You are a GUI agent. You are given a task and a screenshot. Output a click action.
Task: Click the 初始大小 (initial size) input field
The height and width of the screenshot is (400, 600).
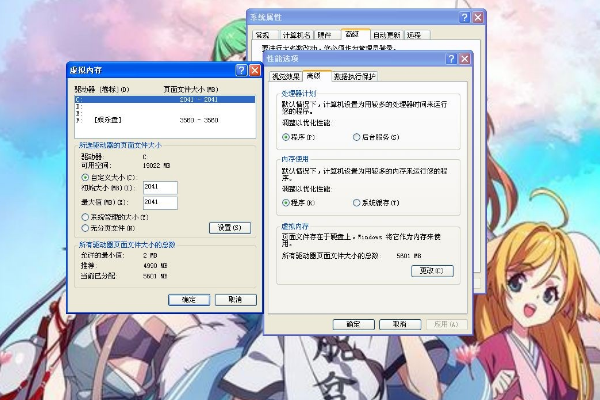click(x=160, y=188)
